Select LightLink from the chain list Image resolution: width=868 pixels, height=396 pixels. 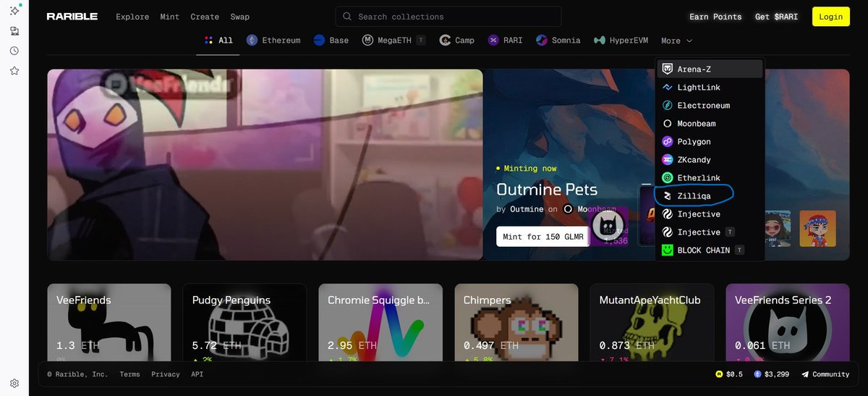pos(710,87)
